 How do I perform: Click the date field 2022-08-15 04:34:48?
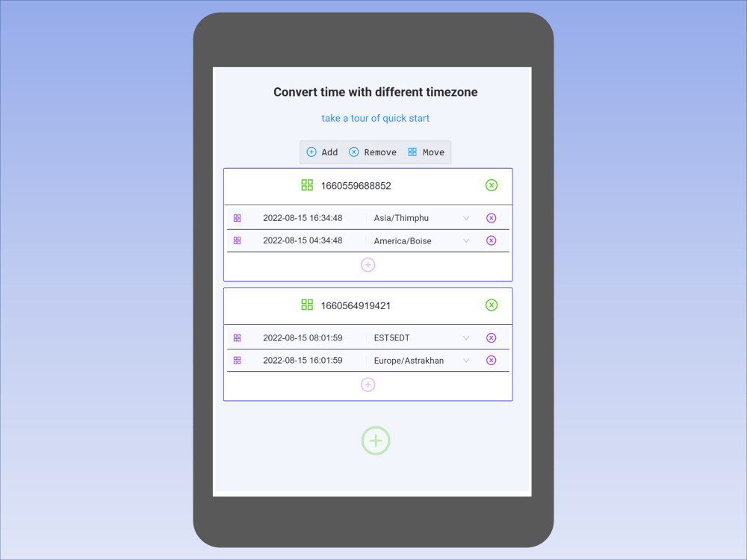coord(303,240)
